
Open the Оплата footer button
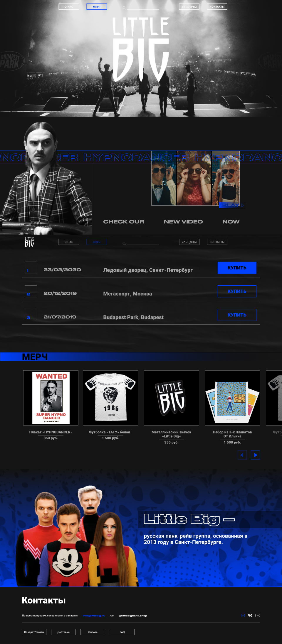coord(93,632)
